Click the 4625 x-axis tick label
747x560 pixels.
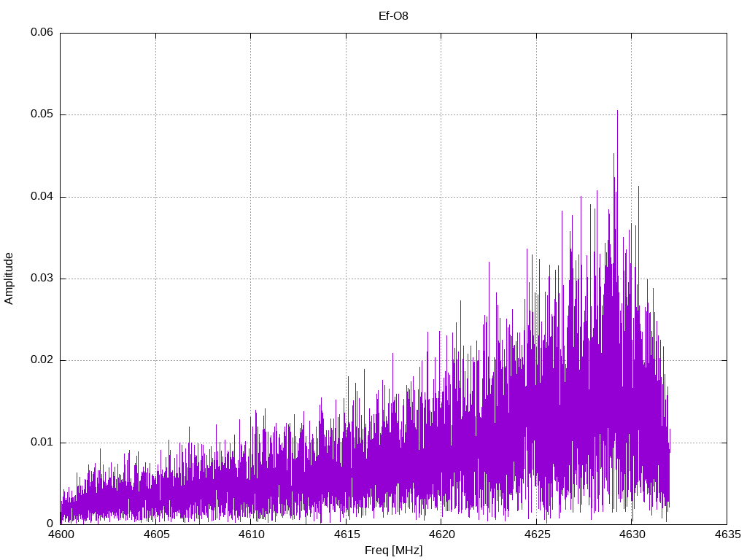tap(537, 534)
